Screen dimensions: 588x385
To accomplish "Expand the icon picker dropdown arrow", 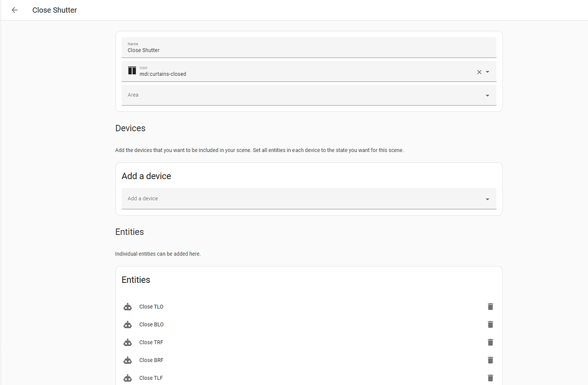I will [488, 72].
